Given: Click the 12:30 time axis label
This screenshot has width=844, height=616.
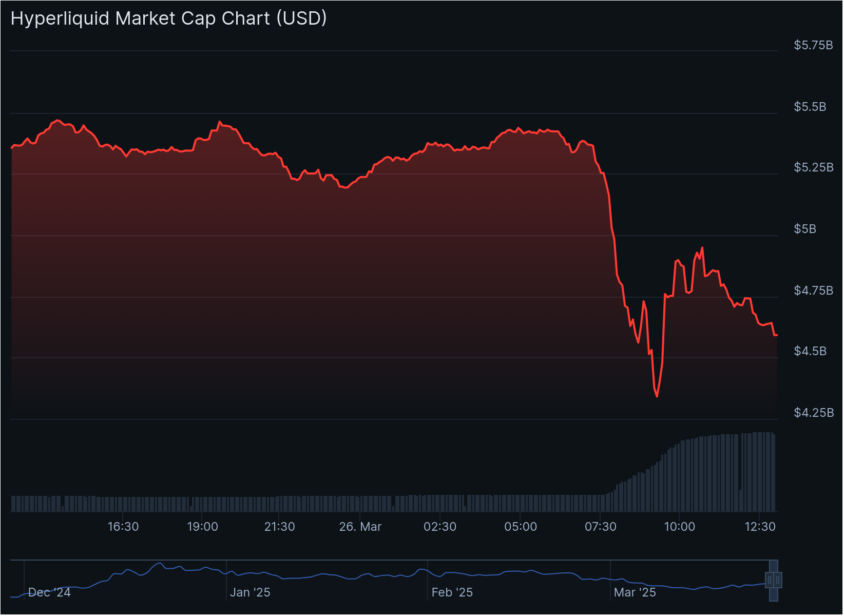Looking at the screenshot, I should pos(760,527).
